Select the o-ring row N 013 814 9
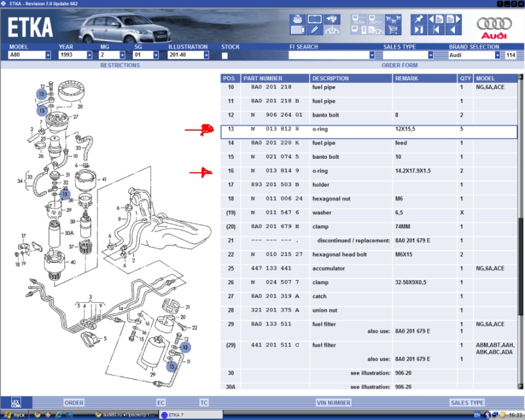525x420 pixels. (x=369, y=174)
